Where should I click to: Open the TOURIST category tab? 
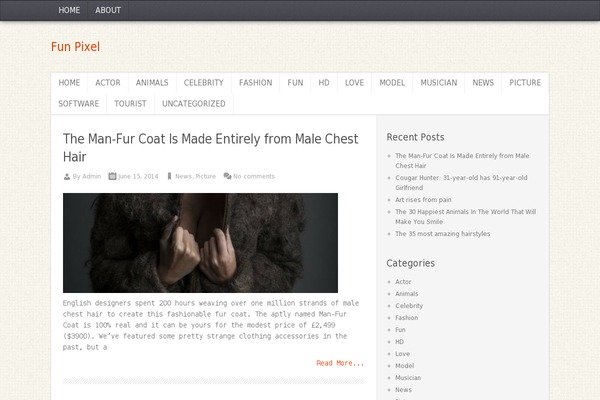[130, 104]
